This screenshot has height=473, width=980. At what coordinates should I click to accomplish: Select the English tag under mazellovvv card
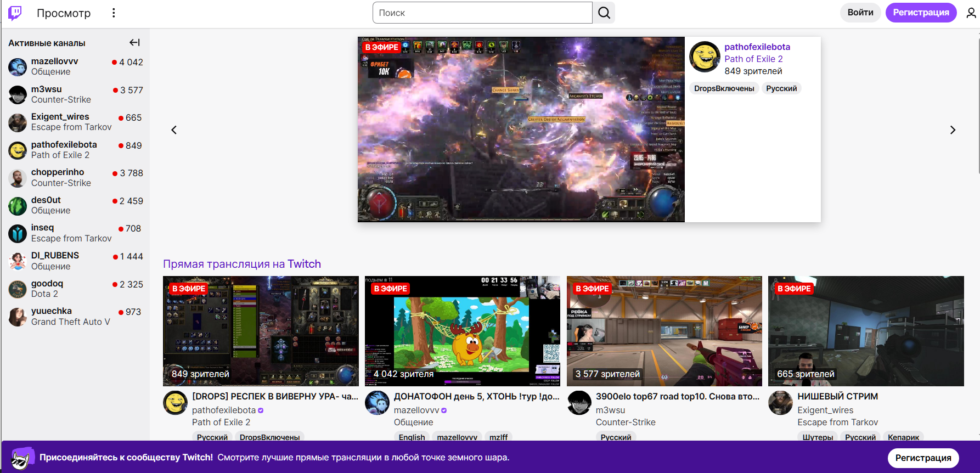pos(412,437)
